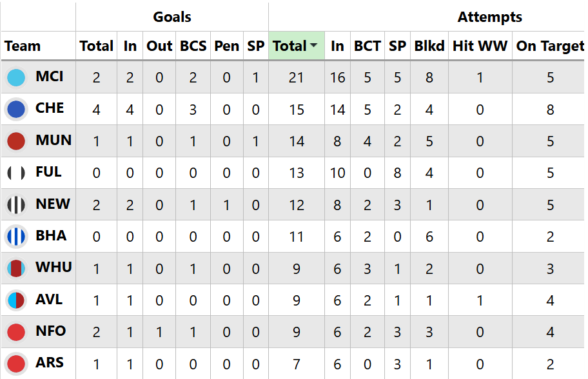
Task: Click the MUN team badge icon
Action: tap(16, 141)
